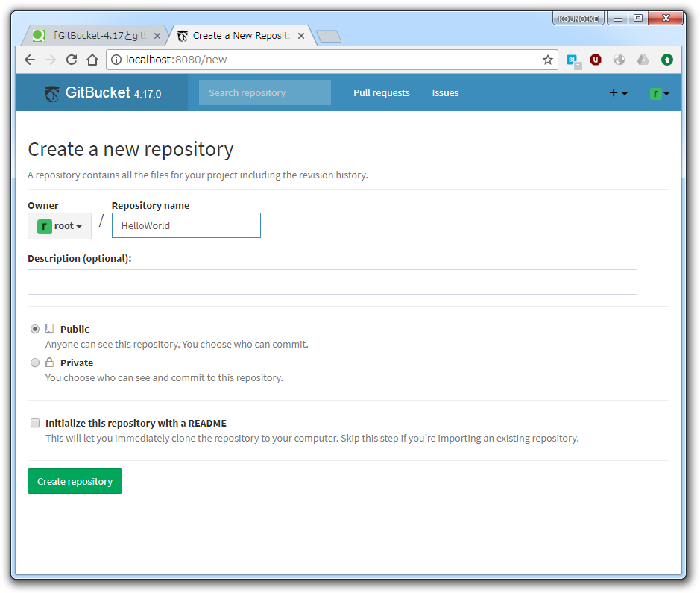Select the Public repository radio button
The height and width of the screenshot is (593, 700).
pyautogui.click(x=35, y=329)
